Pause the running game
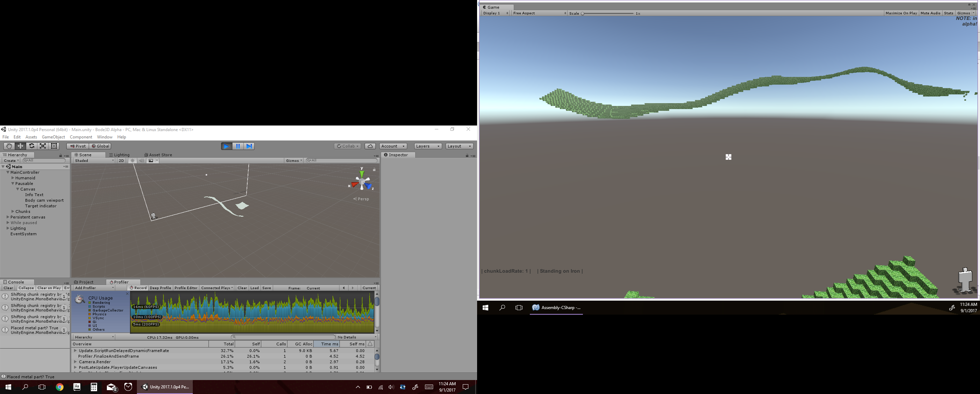This screenshot has height=394, width=980. tap(238, 146)
